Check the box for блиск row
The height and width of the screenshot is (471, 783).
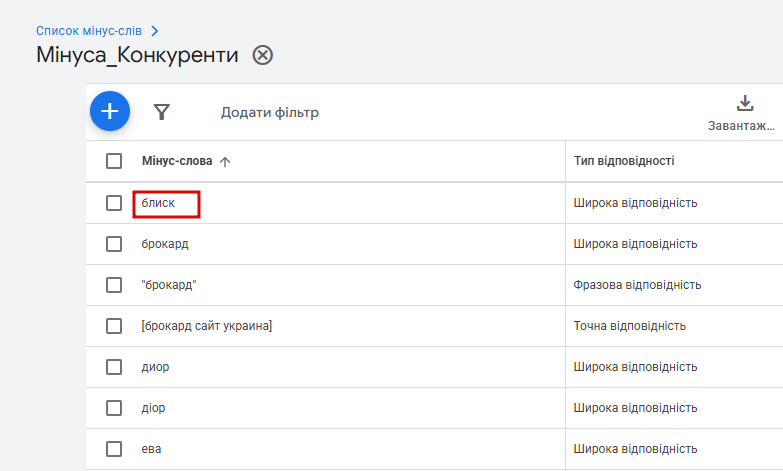(x=114, y=203)
